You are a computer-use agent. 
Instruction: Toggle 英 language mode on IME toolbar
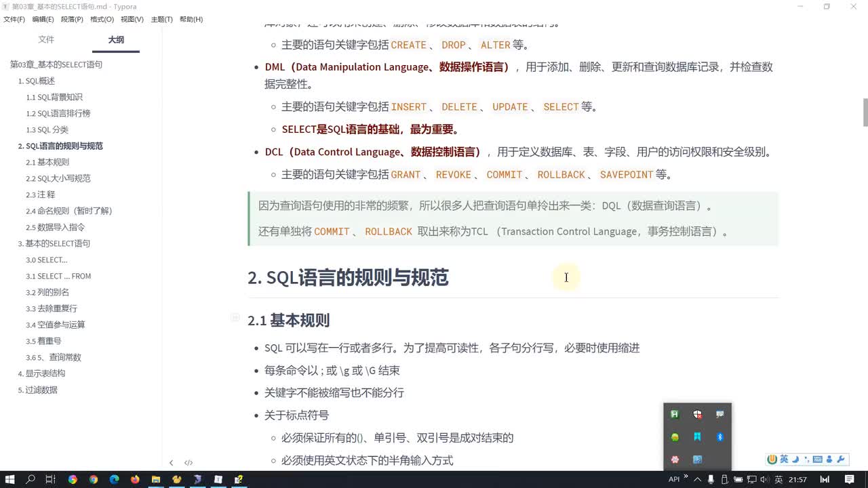[x=784, y=460]
